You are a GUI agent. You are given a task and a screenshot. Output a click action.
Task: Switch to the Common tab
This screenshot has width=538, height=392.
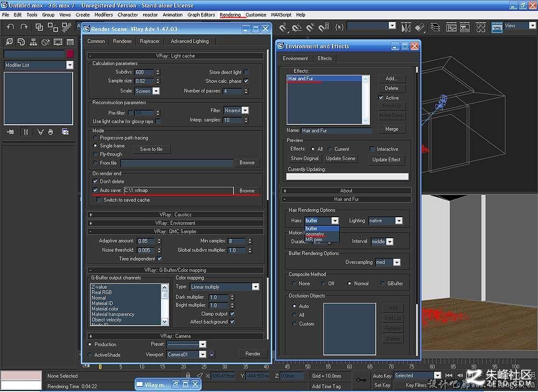click(96, 41)
